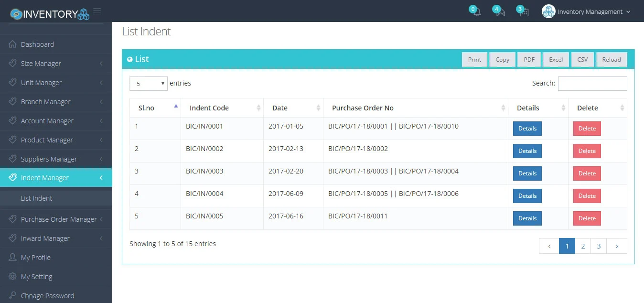
Task: Click in the Search input field
Action: [592, 83]
